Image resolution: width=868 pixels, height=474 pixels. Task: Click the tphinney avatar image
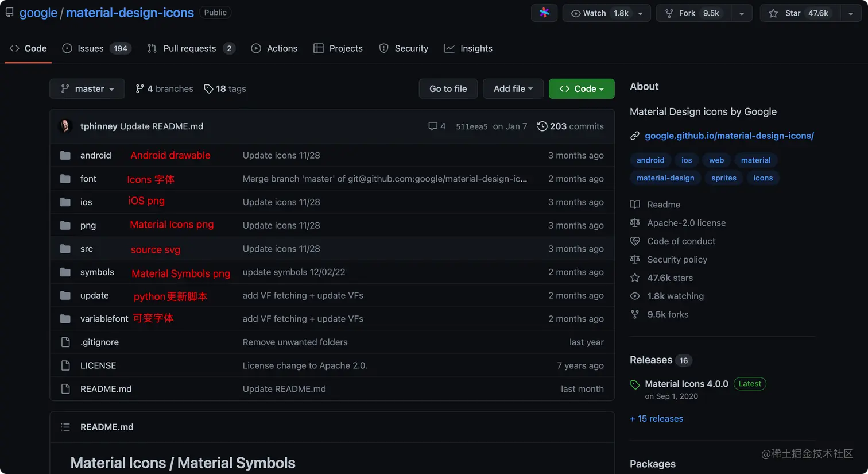(65, 126)
